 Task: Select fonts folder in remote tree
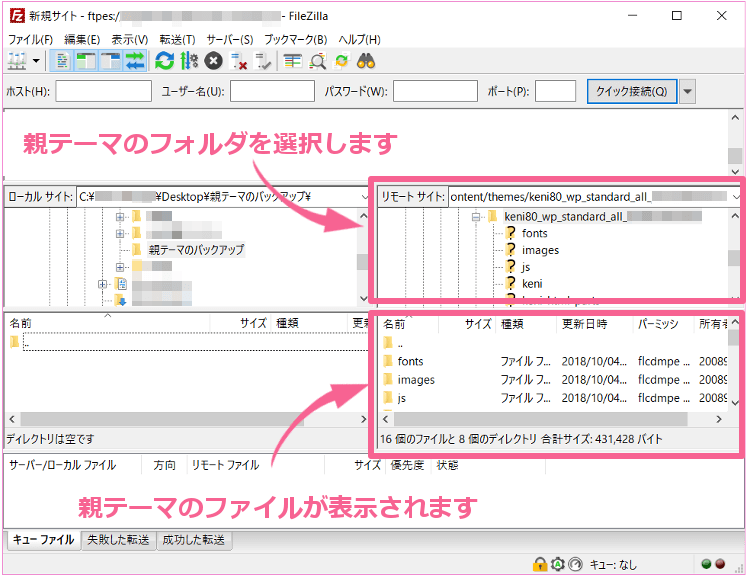tap(534, 233)
